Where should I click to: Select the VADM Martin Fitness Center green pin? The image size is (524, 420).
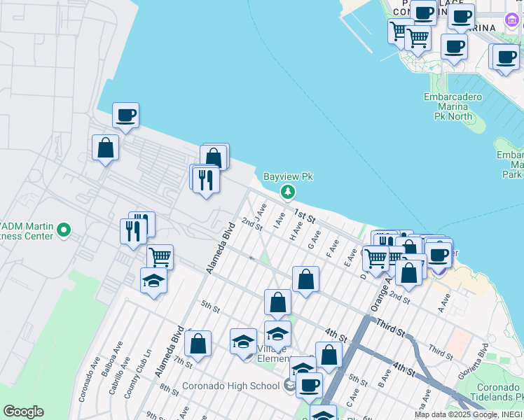point(64,231)
